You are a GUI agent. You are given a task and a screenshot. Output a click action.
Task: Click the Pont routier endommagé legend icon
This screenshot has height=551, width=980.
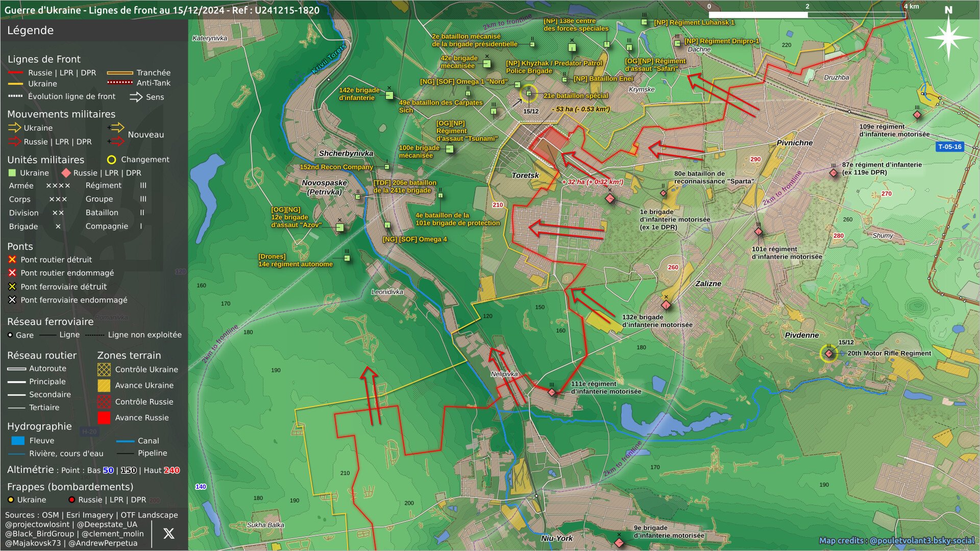click(x=12, y=273)
